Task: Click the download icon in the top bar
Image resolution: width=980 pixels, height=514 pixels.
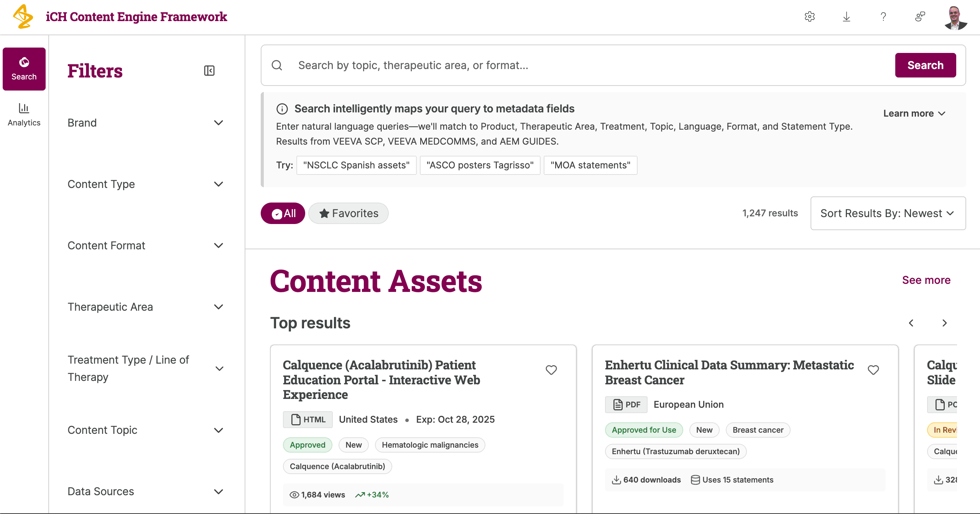Action: (x=846, y=16)
